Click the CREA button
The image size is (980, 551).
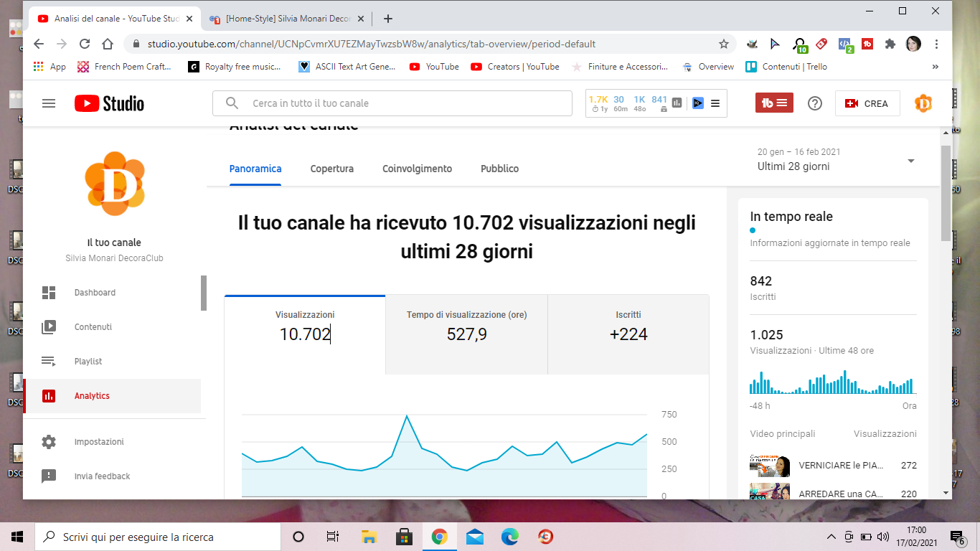867,103
